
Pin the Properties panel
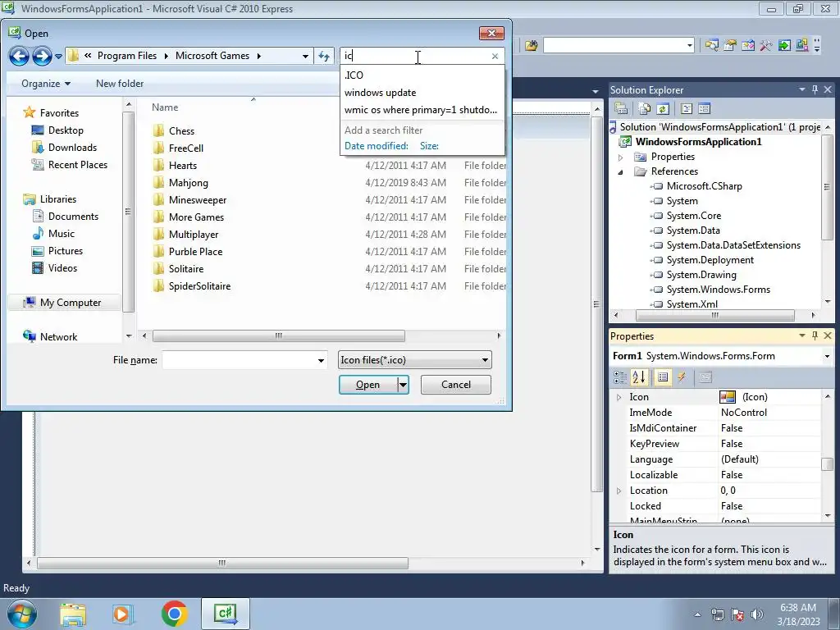815,336
